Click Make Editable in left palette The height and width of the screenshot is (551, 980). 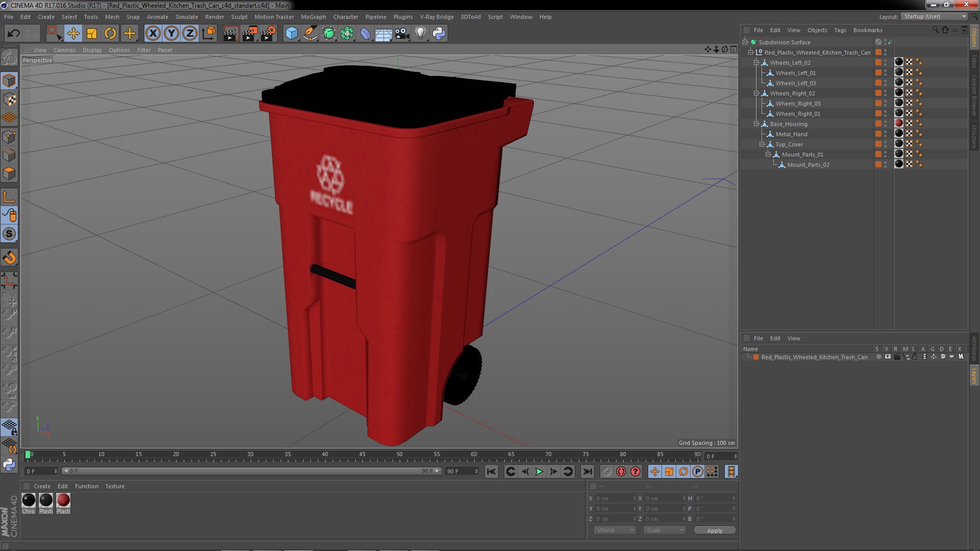[9, 57]
